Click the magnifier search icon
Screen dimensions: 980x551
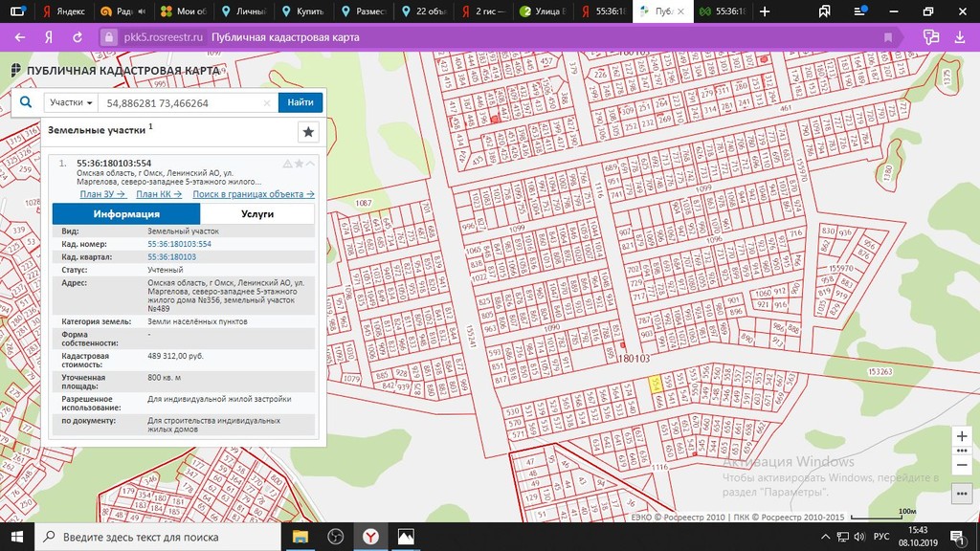[x=26, y=101]
